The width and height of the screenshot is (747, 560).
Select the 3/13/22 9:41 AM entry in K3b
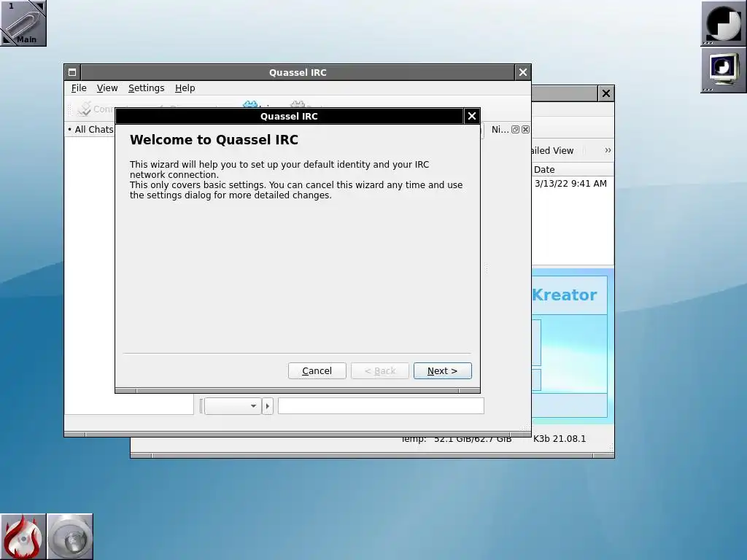(570, 183)
